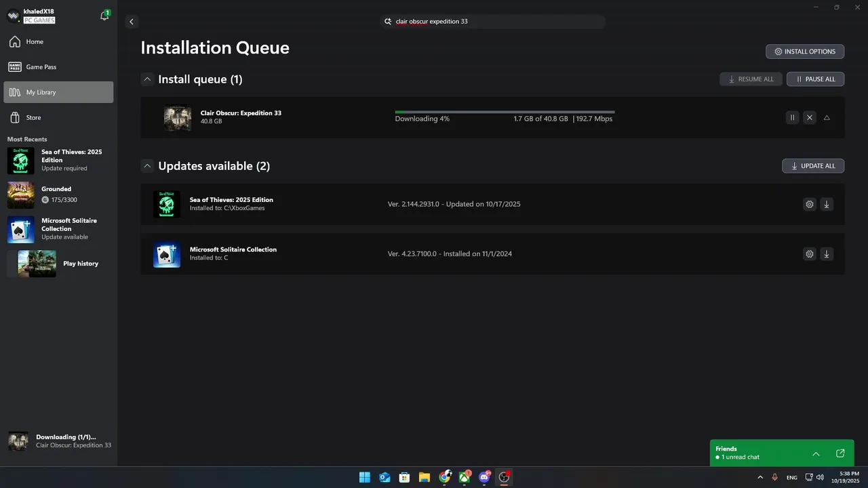This screenshot has width=868, height=488.
Task: Open Install Options
Action: click(805, 52)
